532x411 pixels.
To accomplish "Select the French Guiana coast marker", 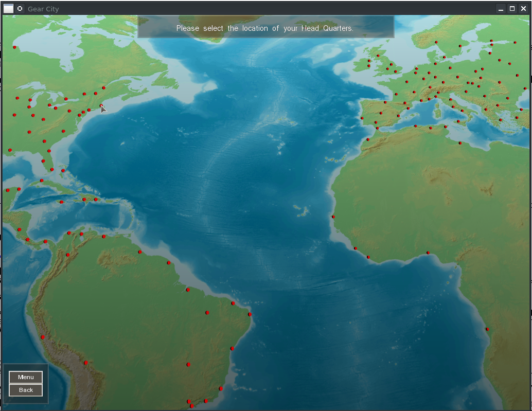I will pos(169,263).
